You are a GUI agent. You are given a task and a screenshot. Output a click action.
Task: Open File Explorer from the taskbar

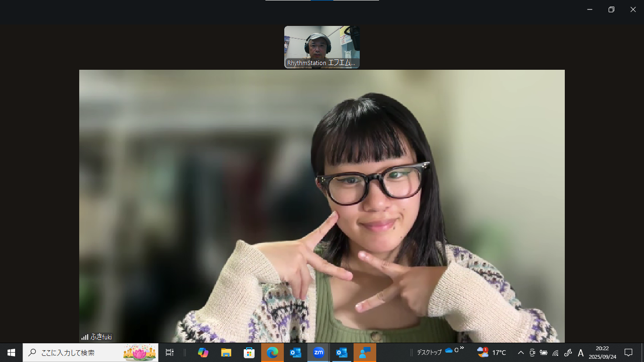226,353
